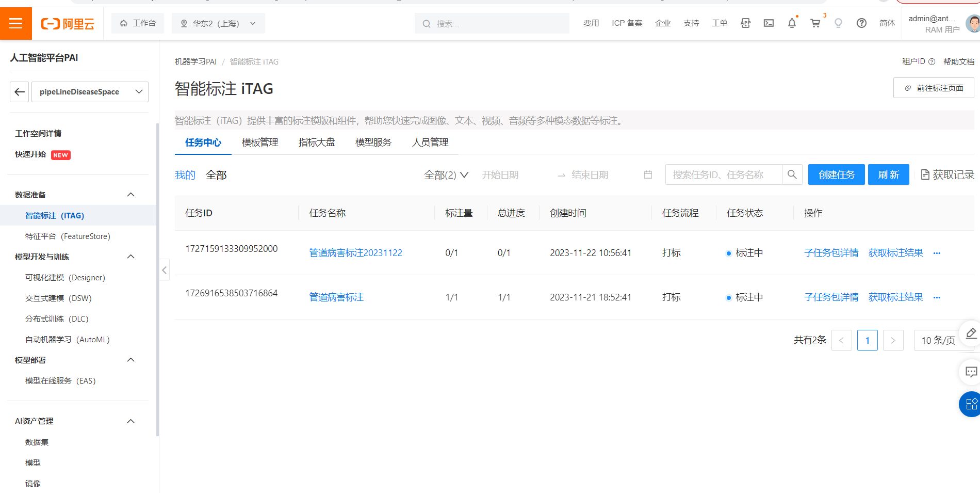
Task: Collapse the AI资产管理 section
Action: pyautogui.click(x=131, y=421)
